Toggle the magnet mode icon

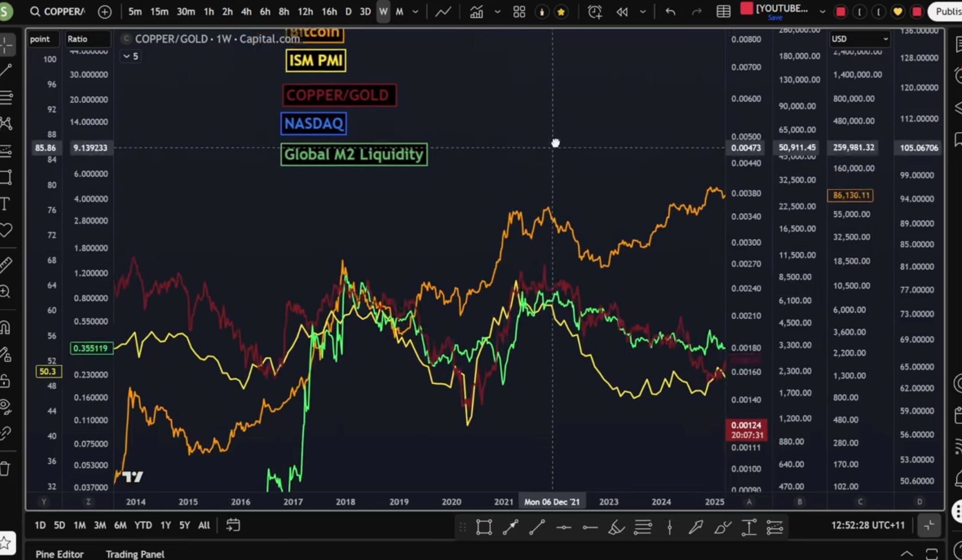pos(5,327)
